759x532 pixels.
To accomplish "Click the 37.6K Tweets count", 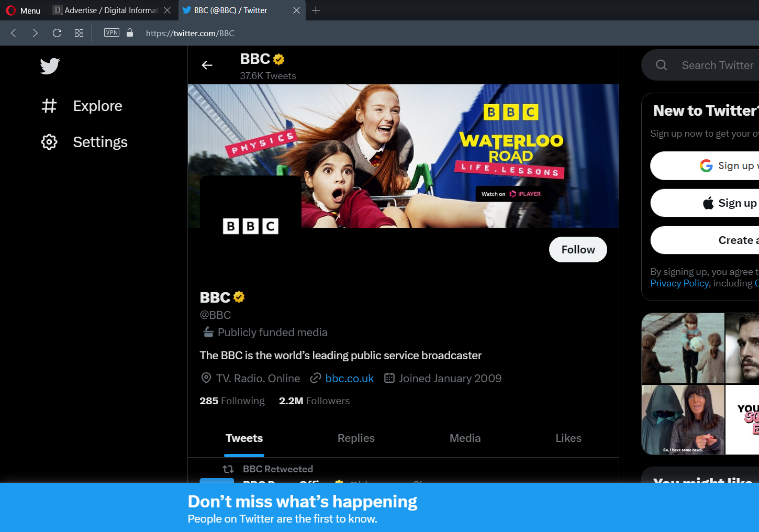I will pos(268,76).
